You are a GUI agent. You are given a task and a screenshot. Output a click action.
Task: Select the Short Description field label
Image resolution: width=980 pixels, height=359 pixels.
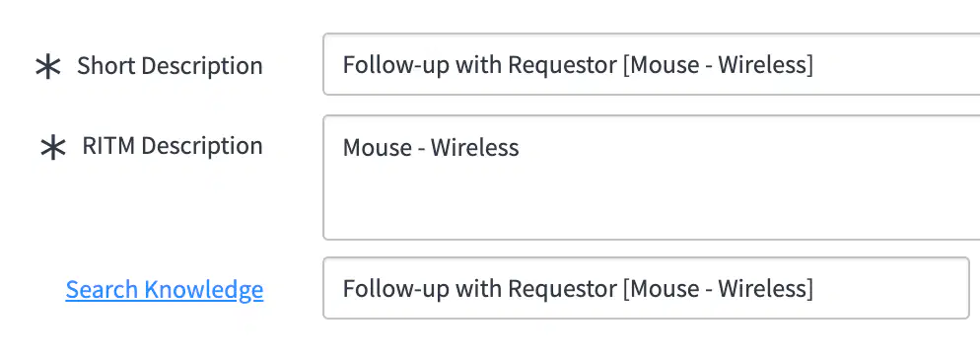pyautogui.click(x=170, y=66)
